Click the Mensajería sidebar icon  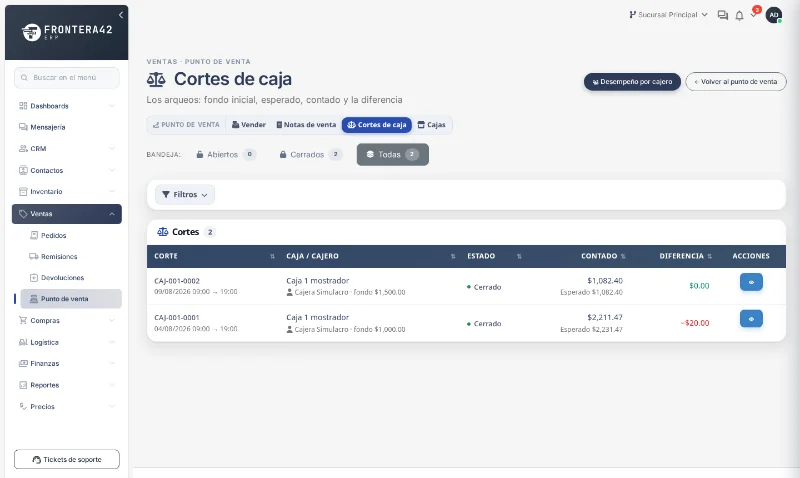(x=23, y=127)
